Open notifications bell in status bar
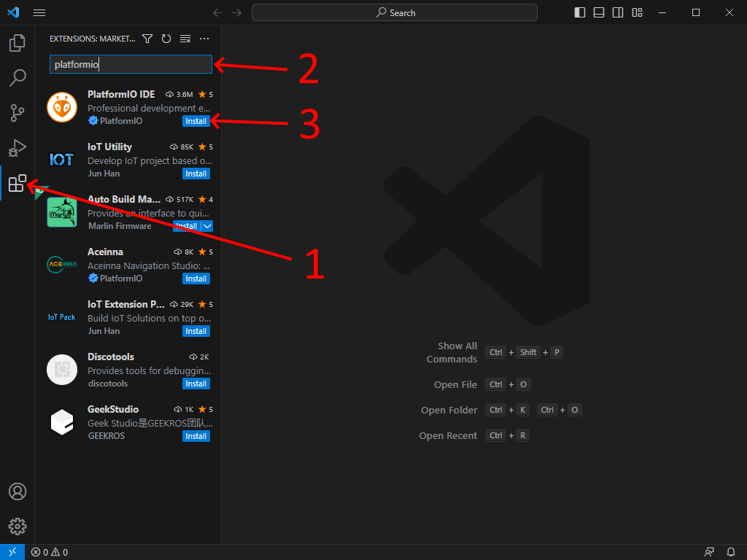 [731, 552]
